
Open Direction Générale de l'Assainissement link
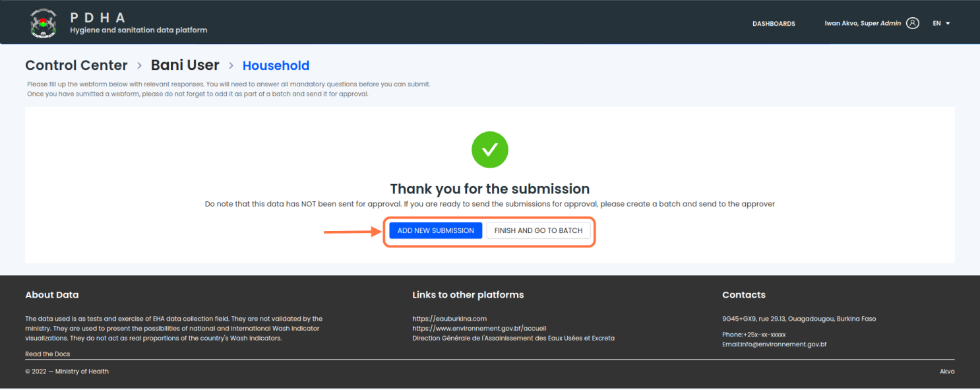click(x=513, y=338)
